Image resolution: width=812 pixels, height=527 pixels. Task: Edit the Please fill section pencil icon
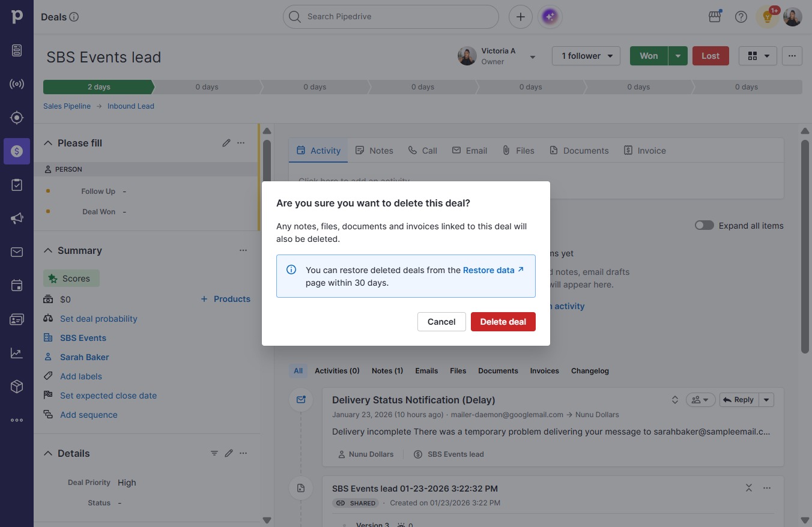click(226, 143)
